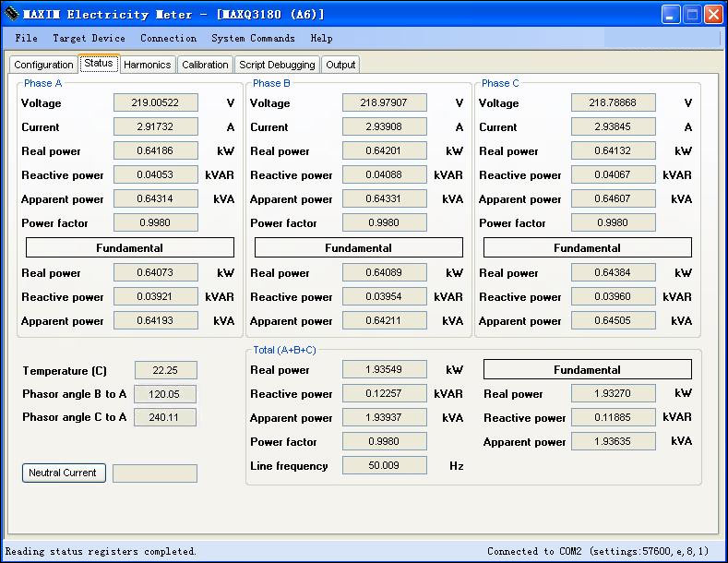Switch to the Configuration tab

point(43,65)
